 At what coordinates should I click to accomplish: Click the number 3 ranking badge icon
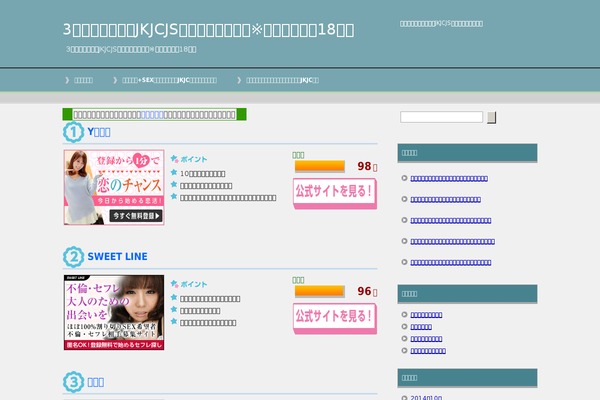[73, 382]
